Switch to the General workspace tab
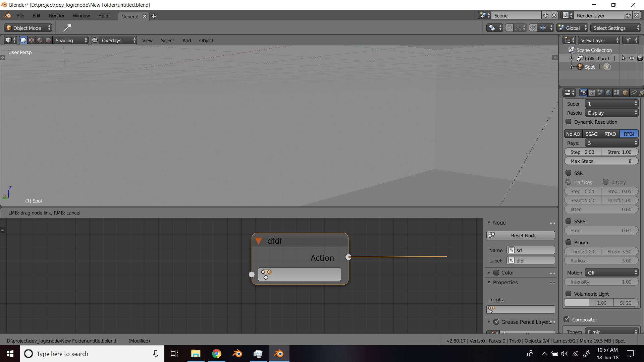 point(129,16)
